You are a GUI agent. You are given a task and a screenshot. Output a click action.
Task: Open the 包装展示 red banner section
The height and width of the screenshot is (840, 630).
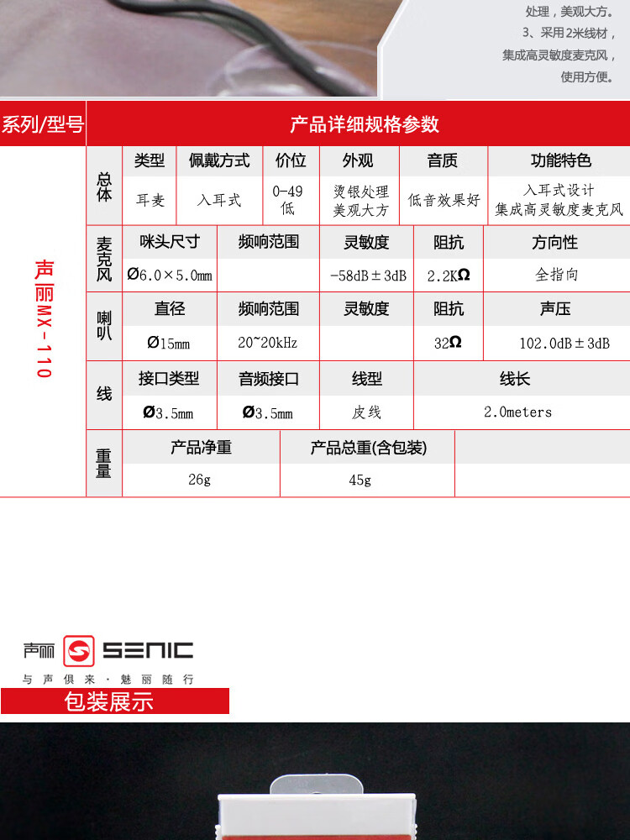(114, 701)
